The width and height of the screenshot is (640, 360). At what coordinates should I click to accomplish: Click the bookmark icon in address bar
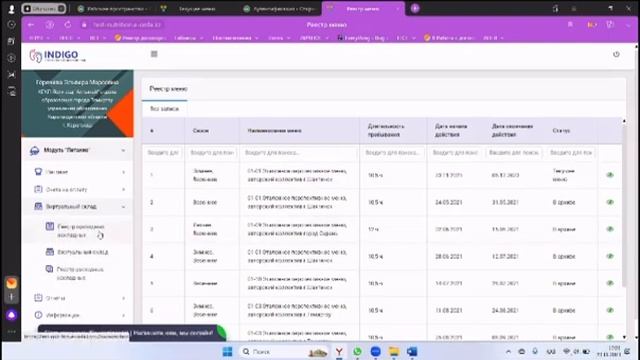coord(570,25)
